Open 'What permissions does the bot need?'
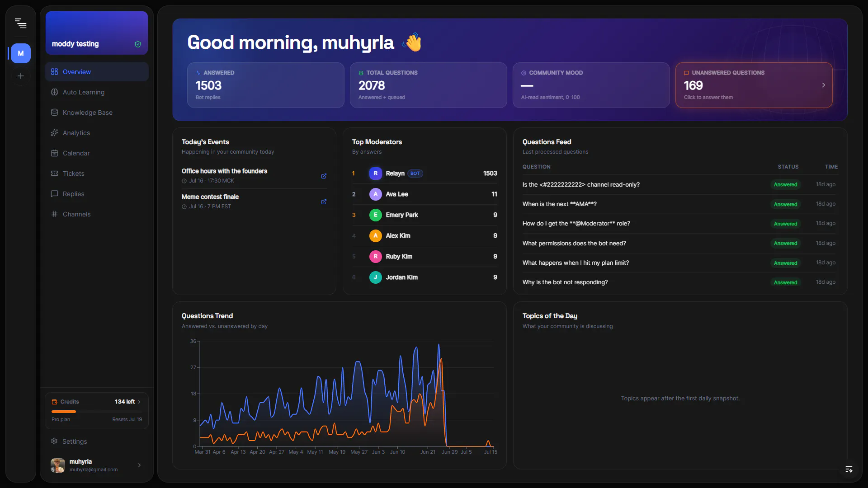Viewport: 868px width, 488px height. tap(574, 243)
